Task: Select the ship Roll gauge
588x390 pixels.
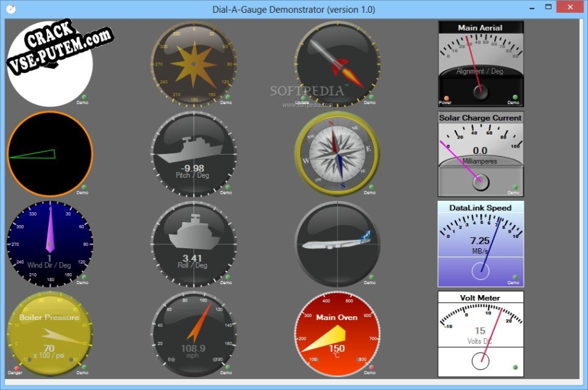Action: 194,244
